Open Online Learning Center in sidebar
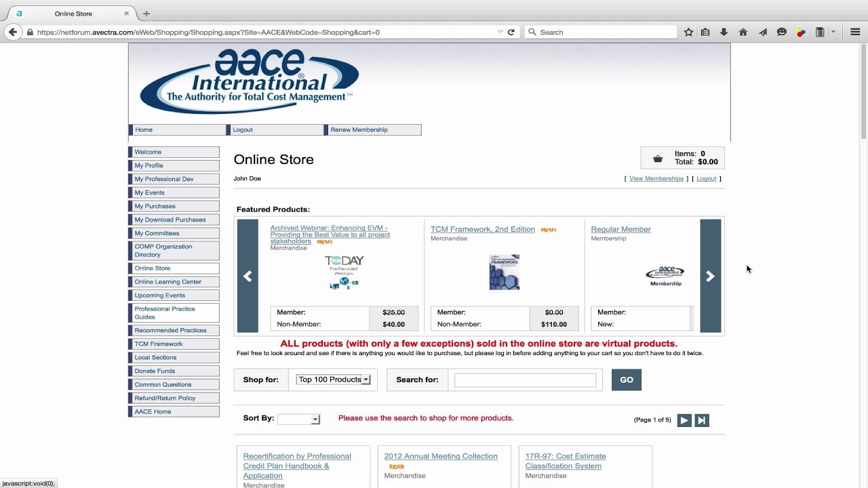Screen dimensions: 868x488 (x=174, y=282)
